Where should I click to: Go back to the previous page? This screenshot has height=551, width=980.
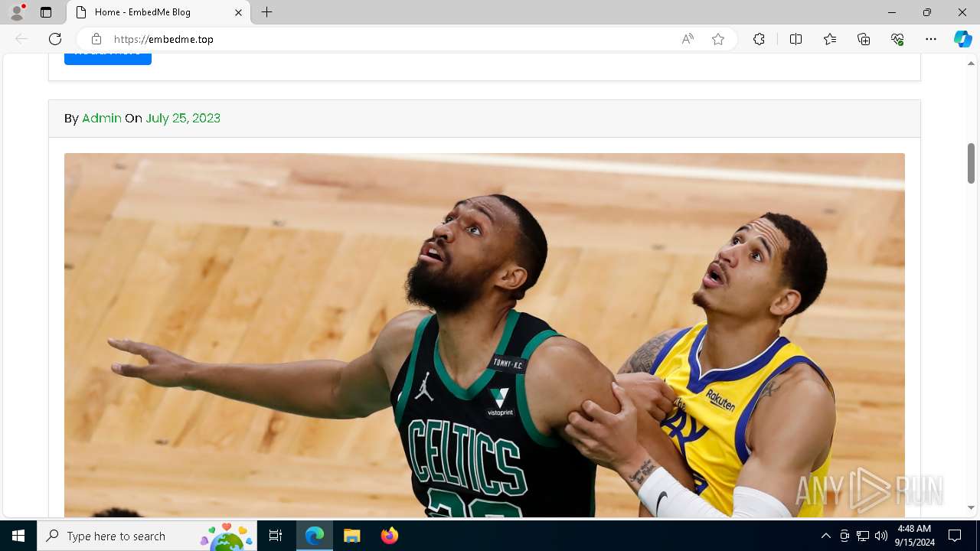(21, 39)
